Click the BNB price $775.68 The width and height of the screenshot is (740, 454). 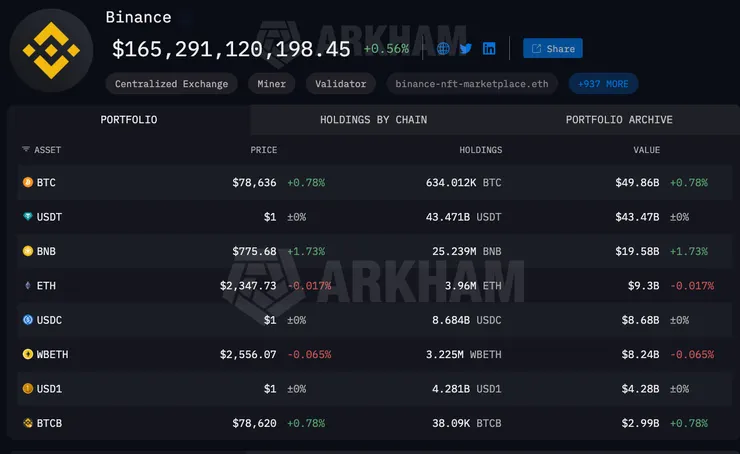tap(254, 252)
